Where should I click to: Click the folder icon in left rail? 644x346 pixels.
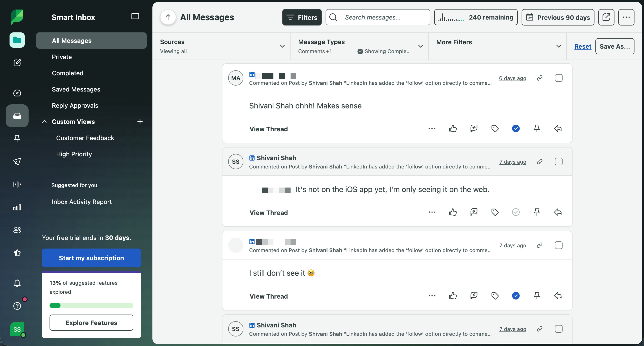click(x=17, y=40)
